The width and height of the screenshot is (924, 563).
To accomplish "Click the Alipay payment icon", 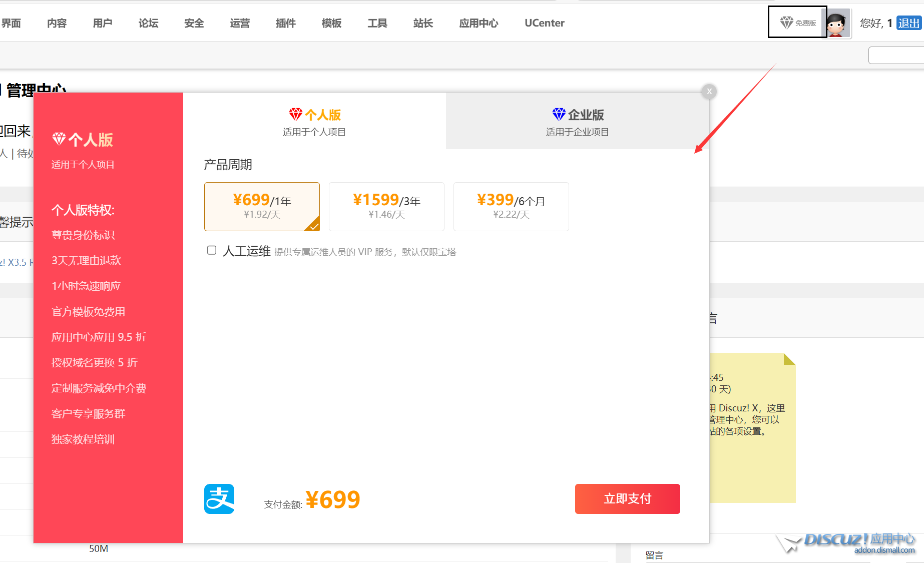I will pos(219,499).
